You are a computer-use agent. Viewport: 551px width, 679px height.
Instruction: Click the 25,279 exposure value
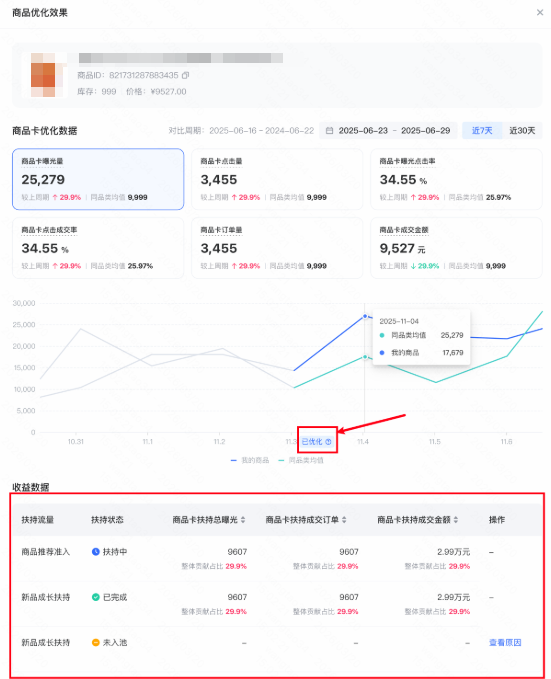pyautogui.click(x=43, y=179)
